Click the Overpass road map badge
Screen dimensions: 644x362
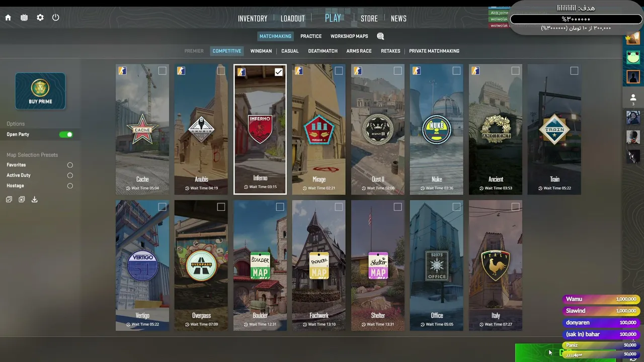pyautogui.click(x=201, y=265)
